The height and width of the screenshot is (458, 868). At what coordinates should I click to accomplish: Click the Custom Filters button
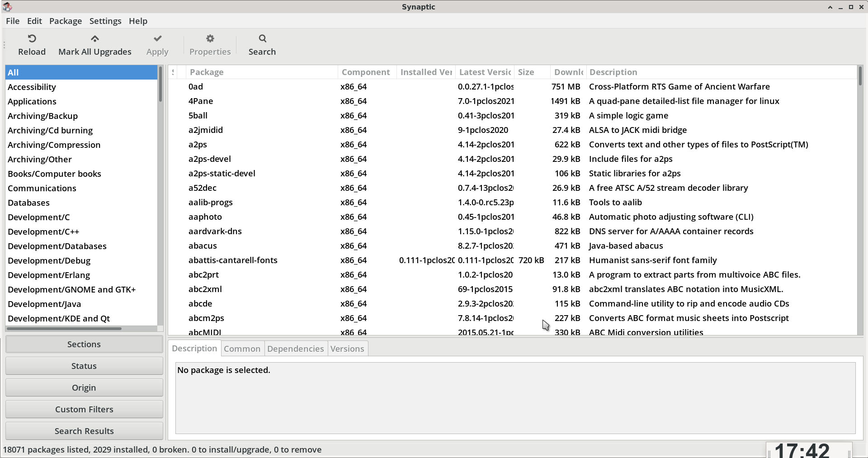click(84, 409)
